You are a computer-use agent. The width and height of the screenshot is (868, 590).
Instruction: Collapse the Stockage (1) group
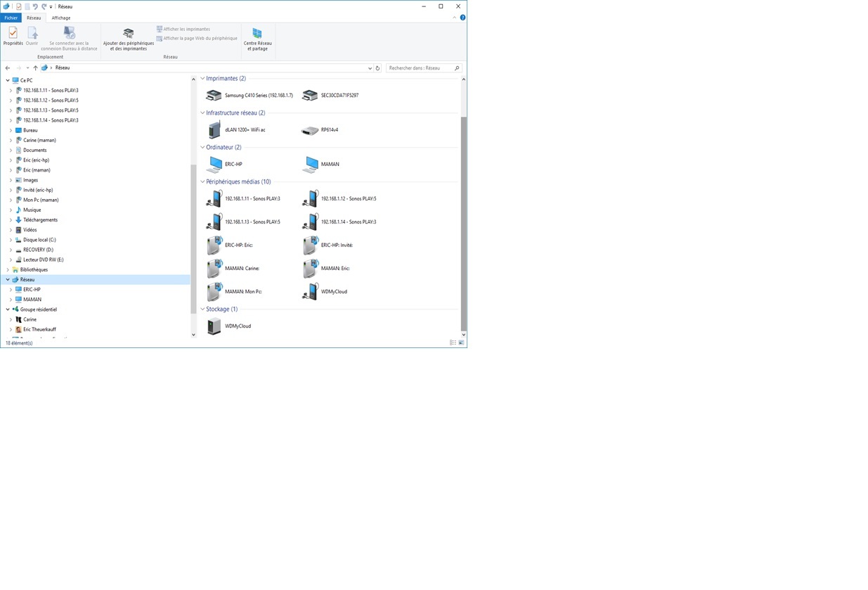point(202,309)
